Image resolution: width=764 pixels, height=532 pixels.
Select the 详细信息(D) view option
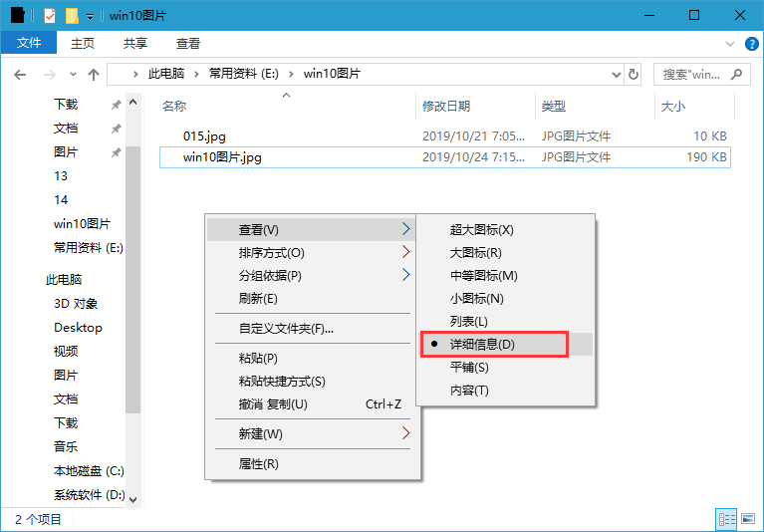point(482,345)
